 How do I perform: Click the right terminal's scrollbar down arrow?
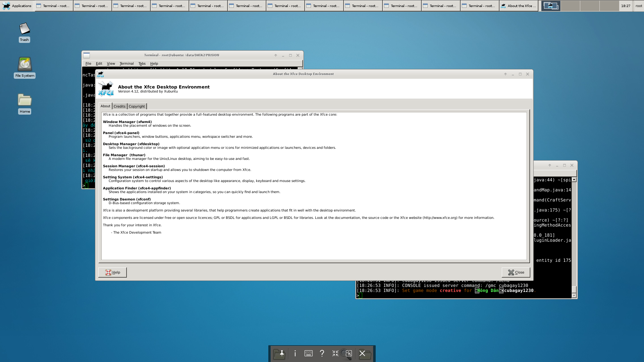point(574,295)
